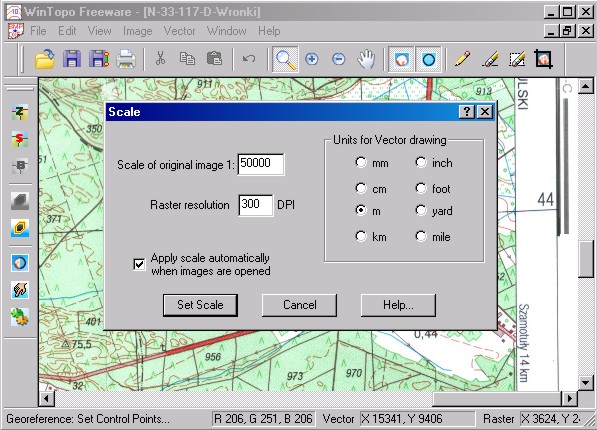Click the Raster resolution DPI field
This screenshot has width=597, height=430.
coord(255,205)
